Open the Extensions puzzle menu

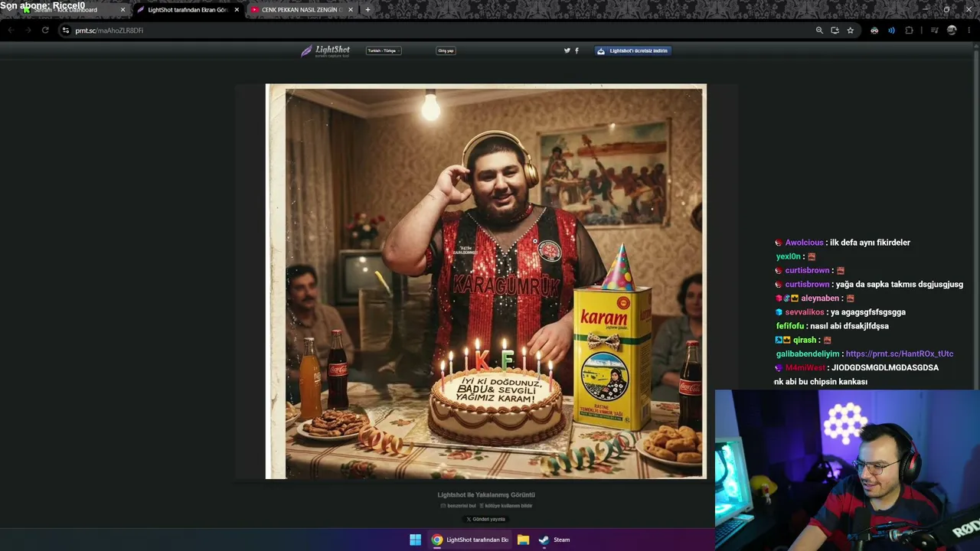tap(909, 31)
